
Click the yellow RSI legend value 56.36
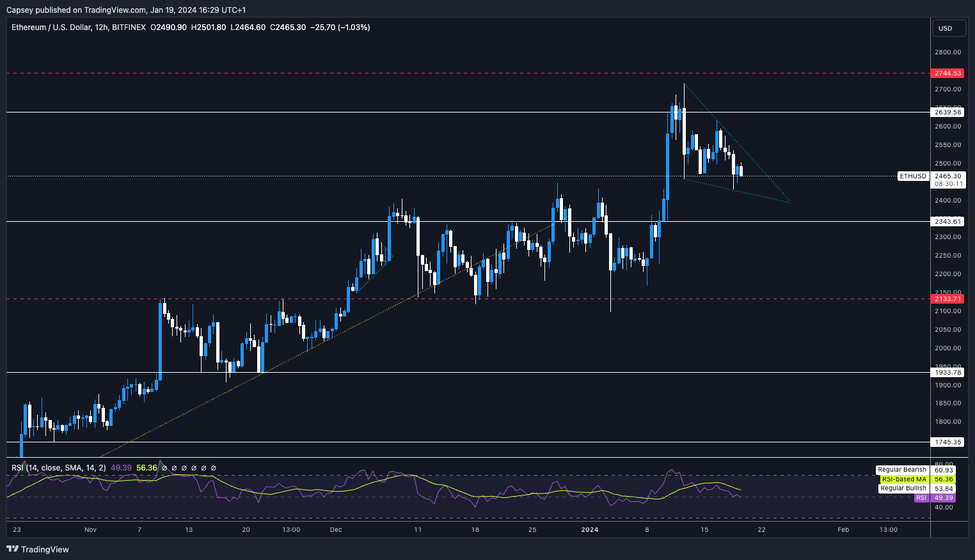(147, 468)
